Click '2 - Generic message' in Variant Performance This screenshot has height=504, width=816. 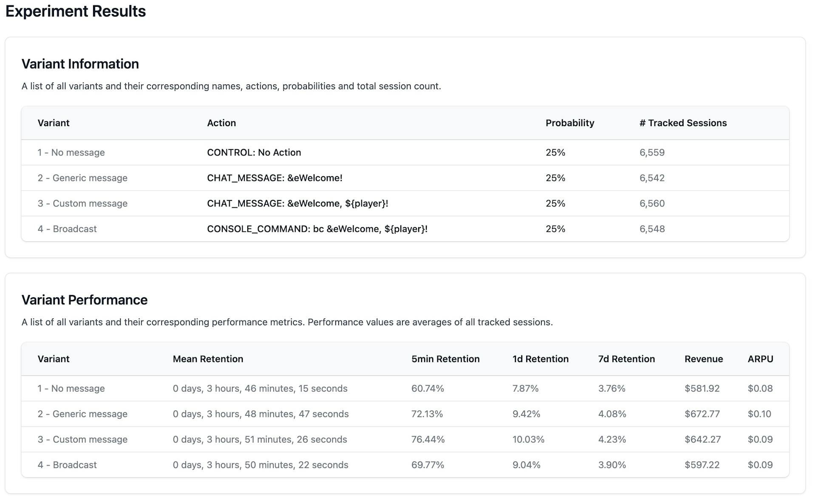click(x=82, y=414)
